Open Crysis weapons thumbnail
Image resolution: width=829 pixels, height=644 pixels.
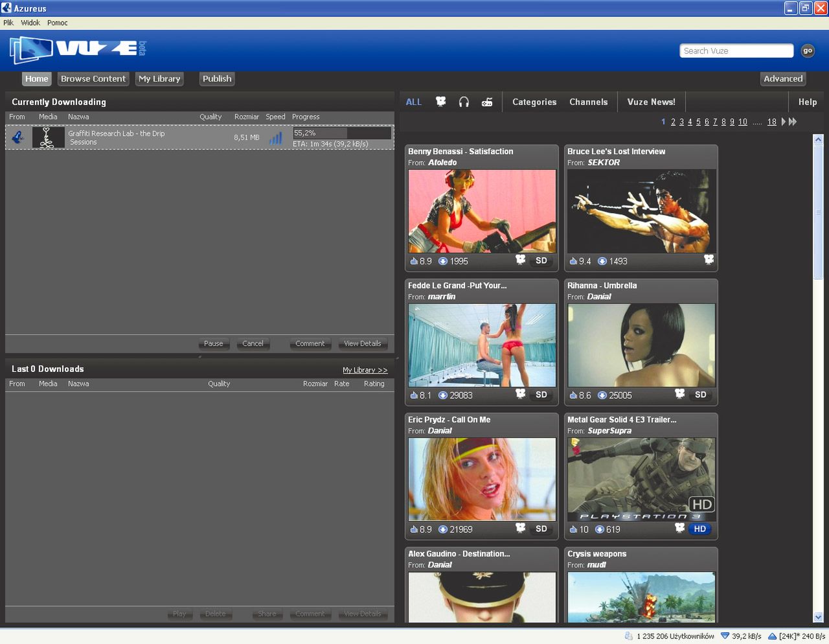coord(641,597)
